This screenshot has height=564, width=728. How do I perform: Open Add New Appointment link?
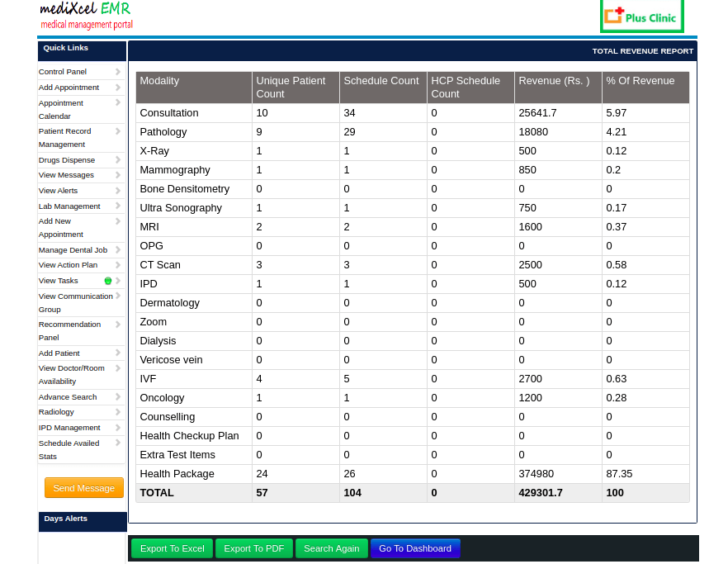pyautogui.click(x=61, y=228)
